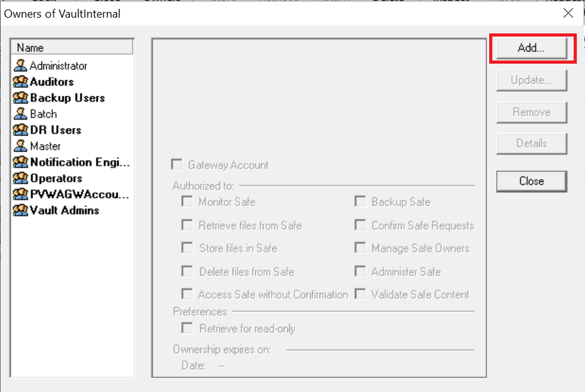
Task: Click the Master user icon
Action: point(20,146)
